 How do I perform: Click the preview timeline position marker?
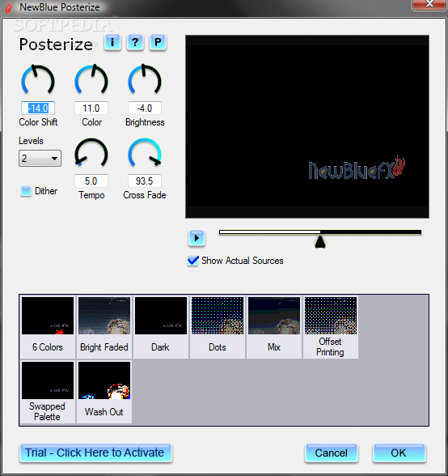pos(320,242)
